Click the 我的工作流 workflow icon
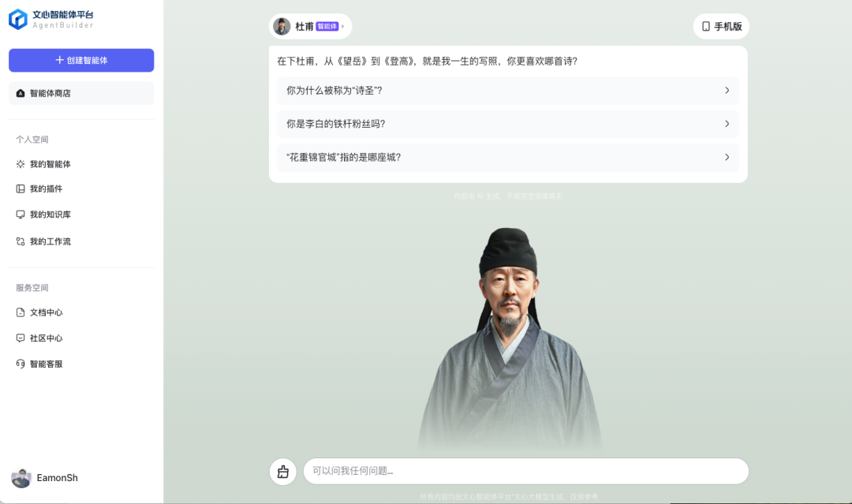 coord(21,241)
